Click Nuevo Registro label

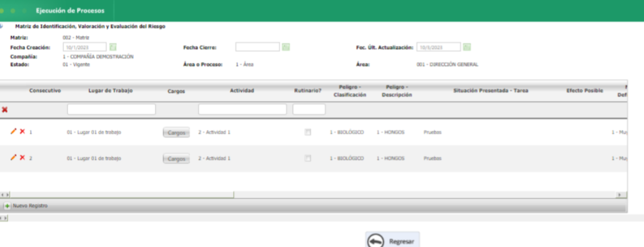30,206
